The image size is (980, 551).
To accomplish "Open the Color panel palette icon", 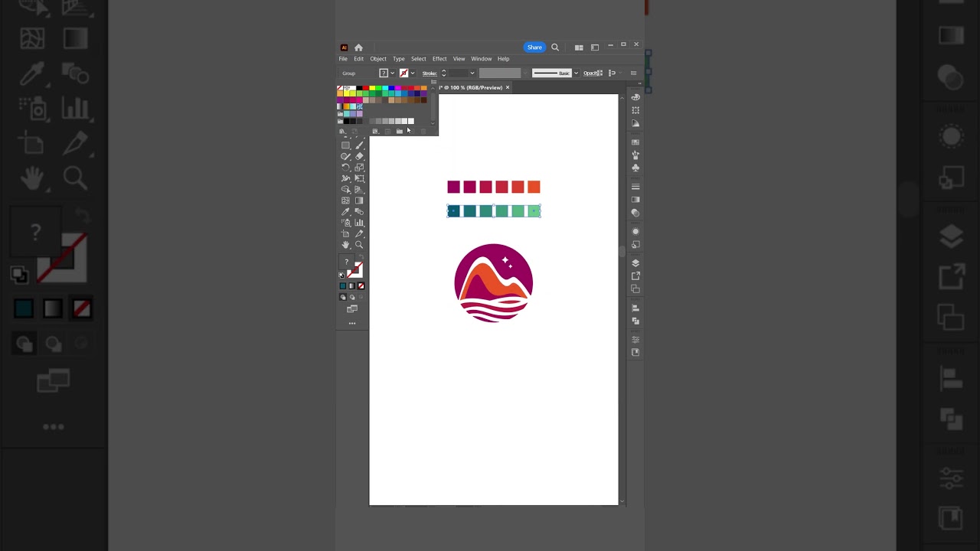I will pyautogui.click(x=635, y=96).
